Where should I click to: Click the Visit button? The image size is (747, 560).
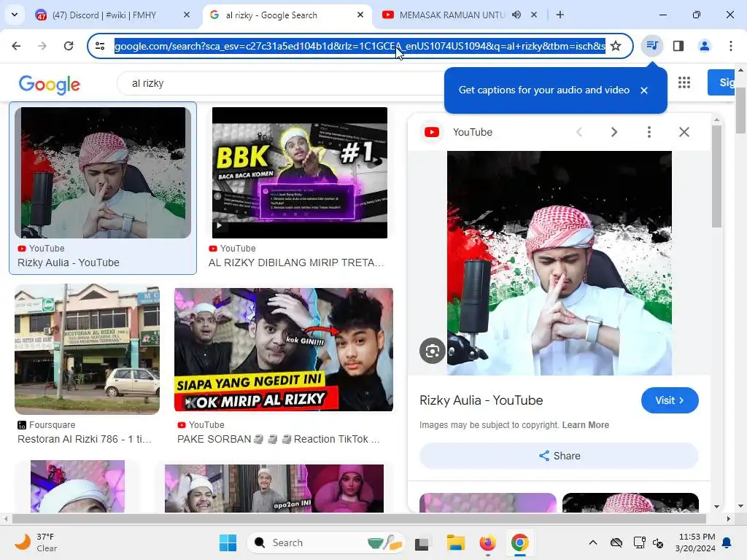pos(670,400)
